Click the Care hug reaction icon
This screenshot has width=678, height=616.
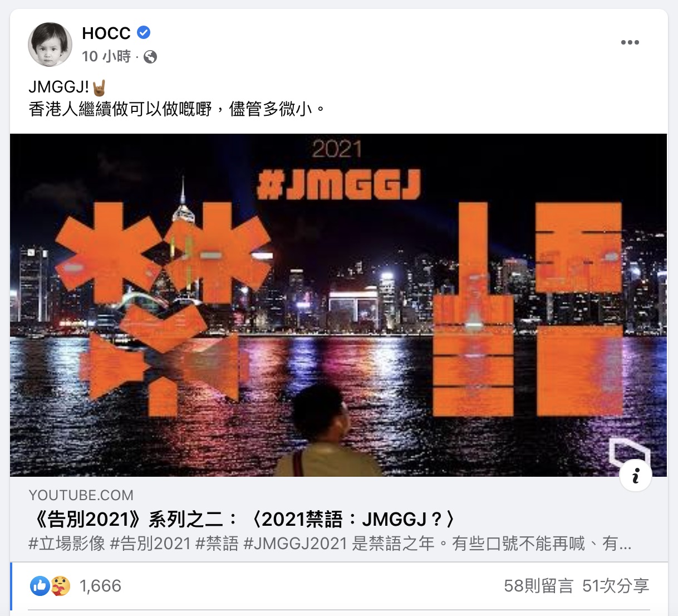(61, 585)
